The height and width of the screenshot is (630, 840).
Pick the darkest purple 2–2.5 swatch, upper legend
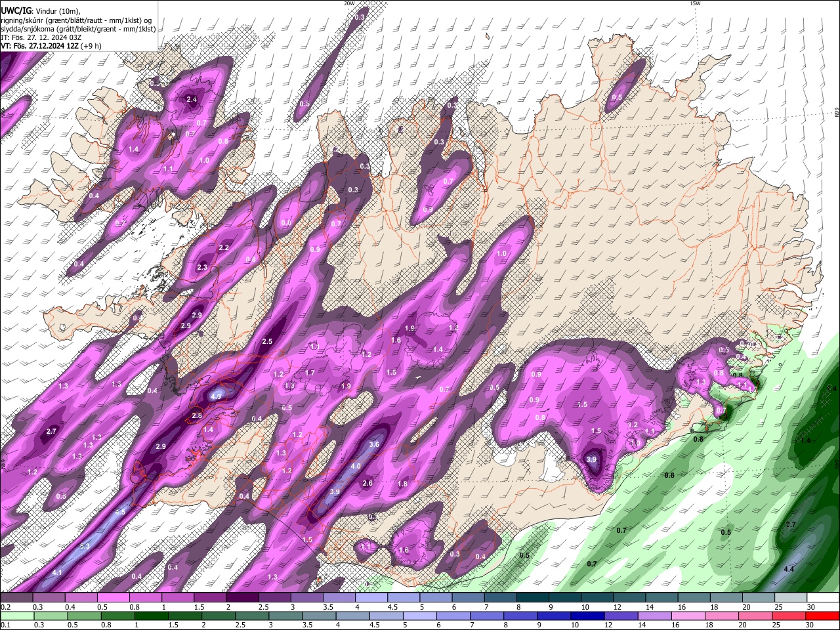tap(242, 597)
